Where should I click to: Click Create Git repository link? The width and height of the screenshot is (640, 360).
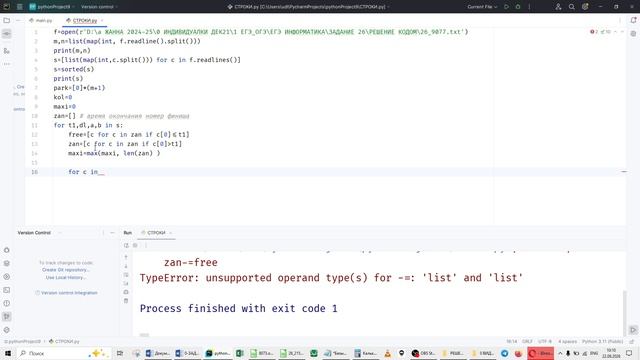click(65, 270)
